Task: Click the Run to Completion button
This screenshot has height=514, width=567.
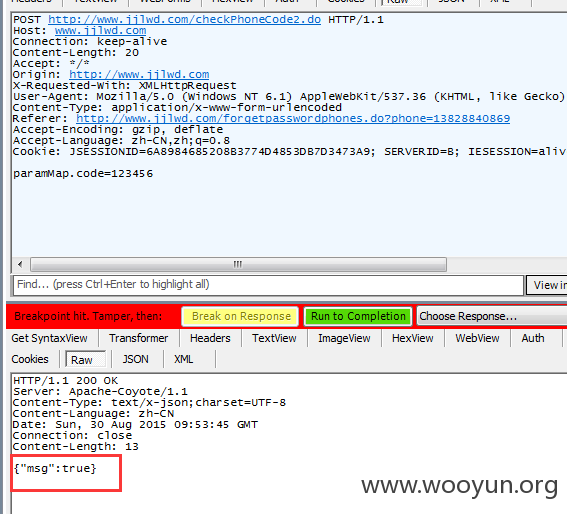Action: [358, 317]
